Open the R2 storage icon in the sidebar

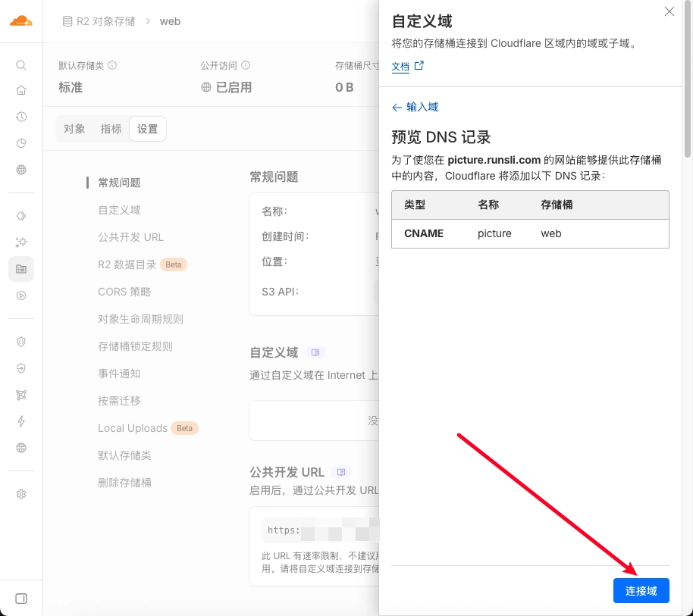(x=21, y=269)
